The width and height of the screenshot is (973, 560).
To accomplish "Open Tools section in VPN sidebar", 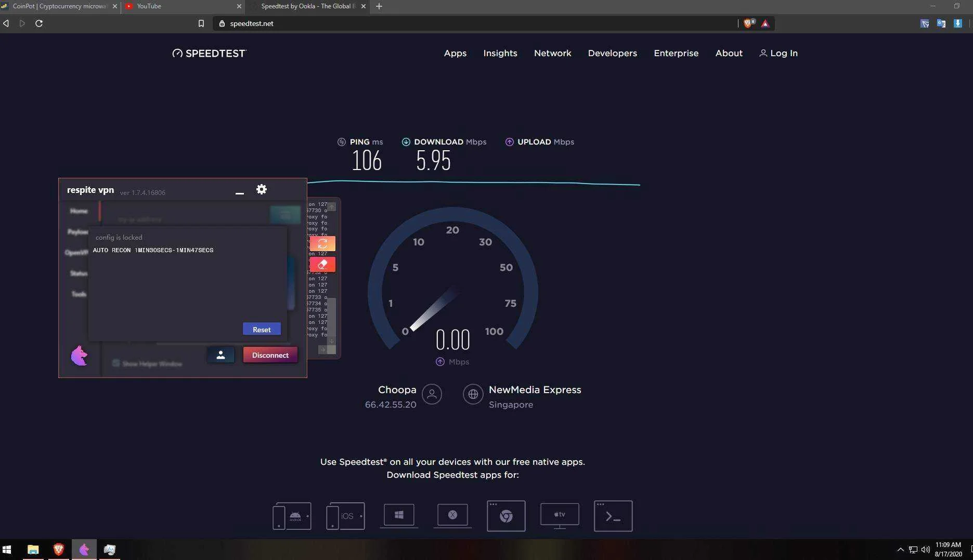I will (x=79, y=294).
